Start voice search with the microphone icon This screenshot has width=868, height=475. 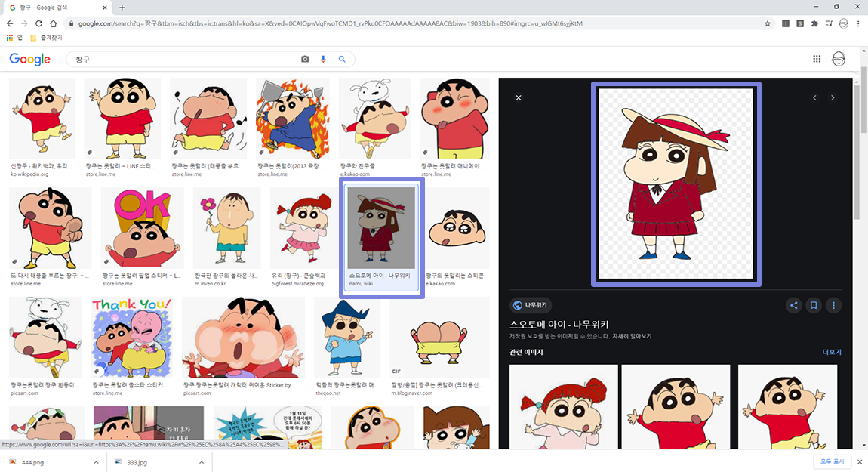[323, 59]
